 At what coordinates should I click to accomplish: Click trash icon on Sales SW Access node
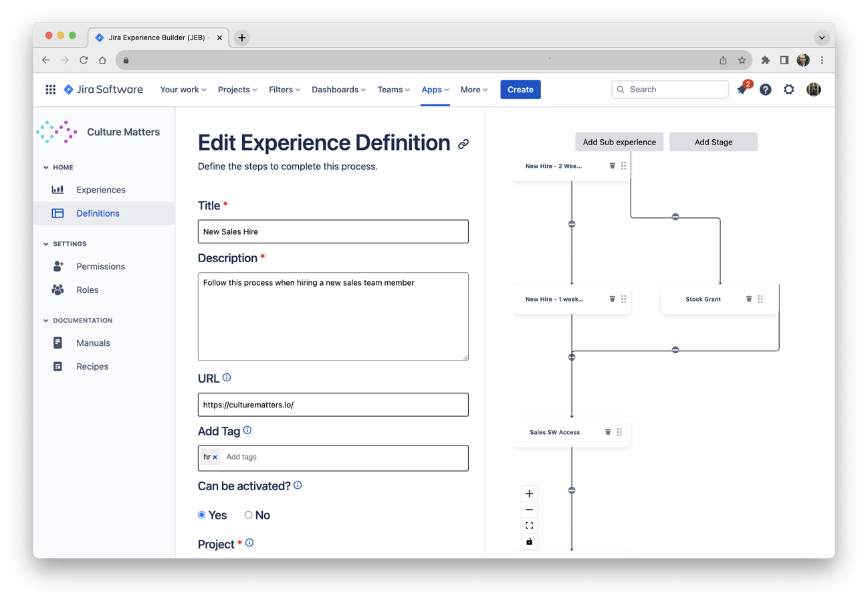(x=608, y=432)
